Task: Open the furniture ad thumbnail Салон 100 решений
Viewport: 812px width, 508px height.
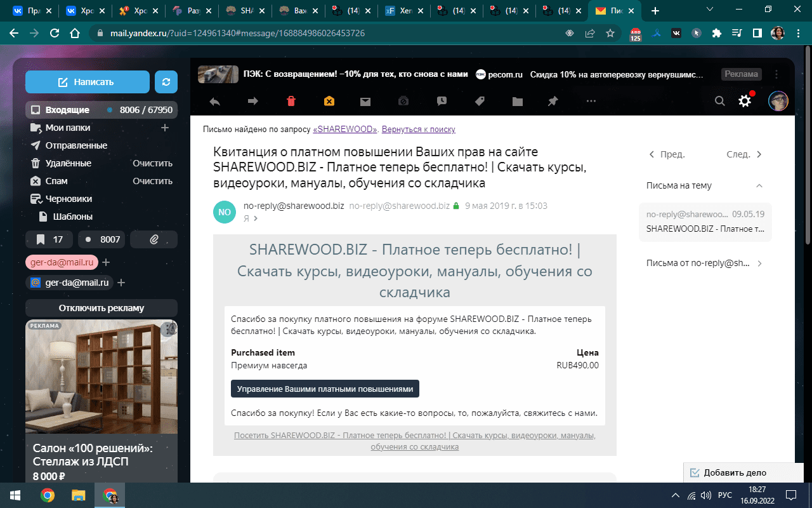Action: click(x=101, y=377)
